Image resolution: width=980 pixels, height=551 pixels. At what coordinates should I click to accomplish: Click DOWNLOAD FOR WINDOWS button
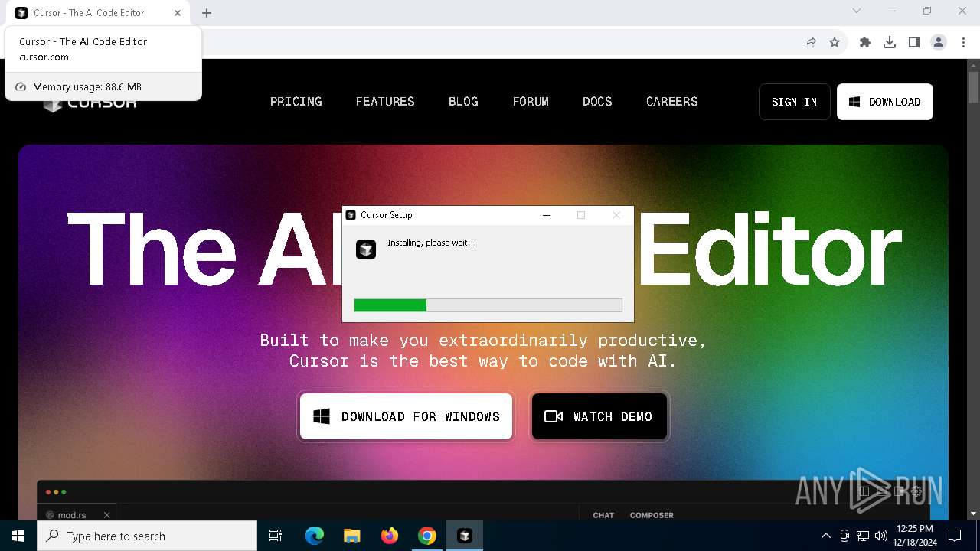406,416
